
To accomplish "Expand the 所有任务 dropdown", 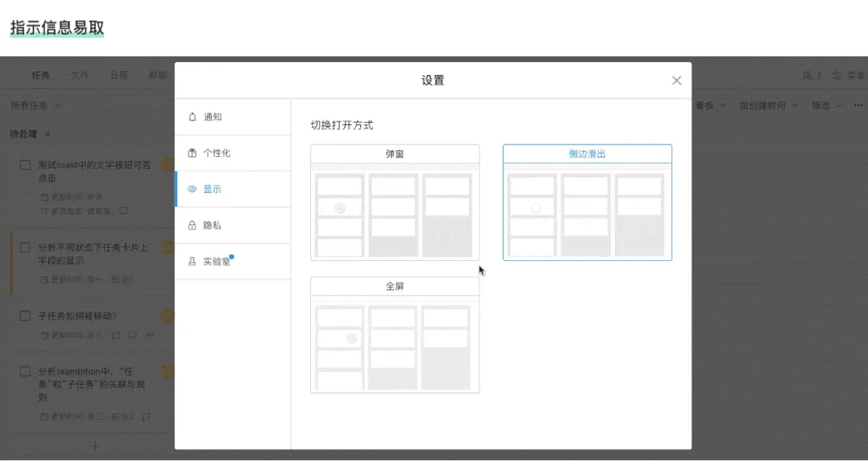I will click(x=35, y=105).
